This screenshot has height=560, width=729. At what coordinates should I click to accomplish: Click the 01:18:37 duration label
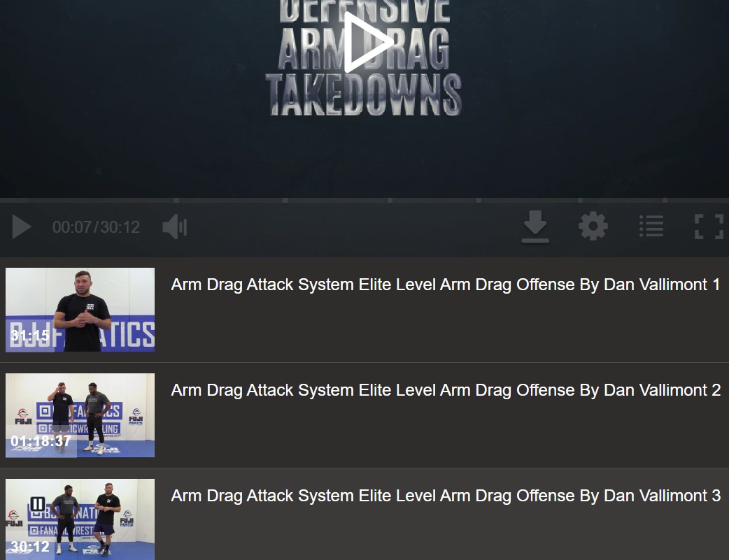coord(41,441)
